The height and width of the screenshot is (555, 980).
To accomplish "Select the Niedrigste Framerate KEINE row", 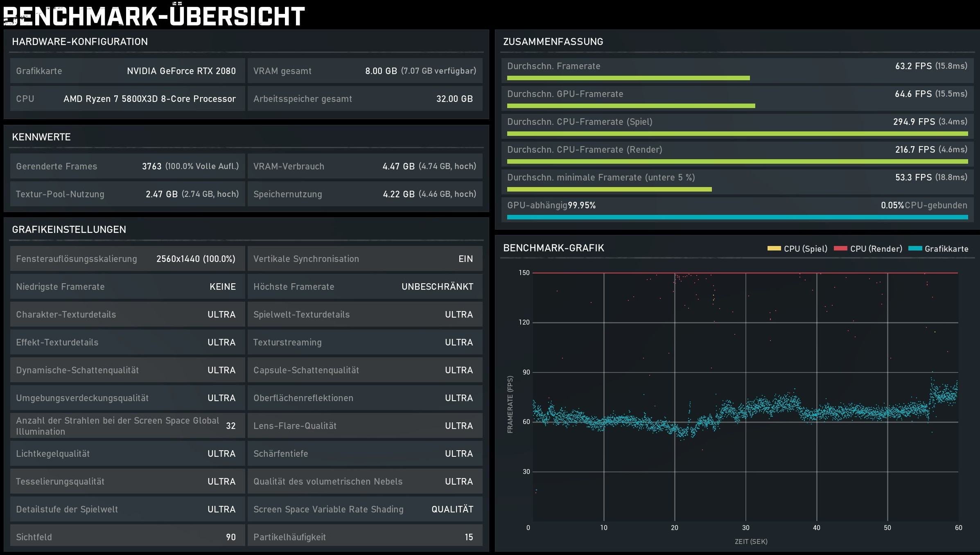I will pos(127,287).
